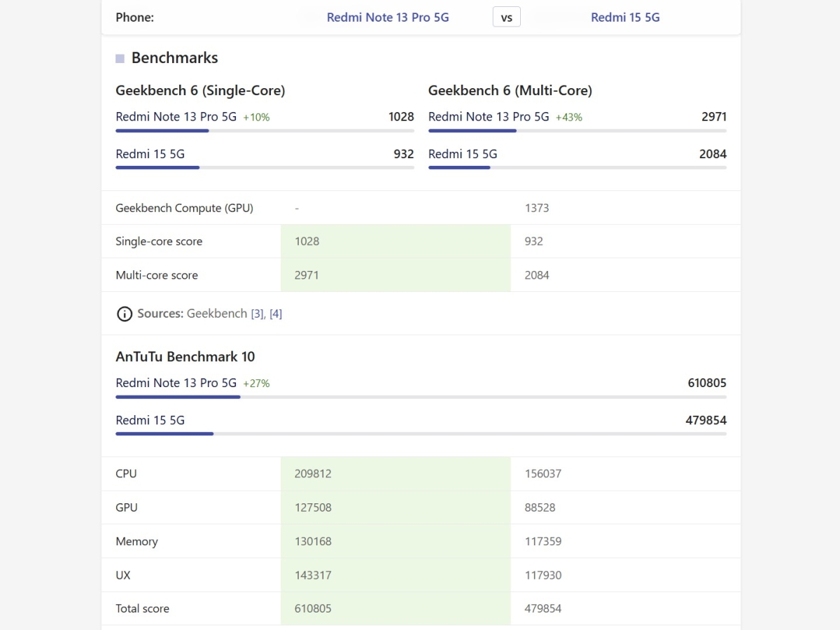Click the AnTuTu Redmi 15 5G progress bar
840x630 pixels.
click(x=164, y=434)
